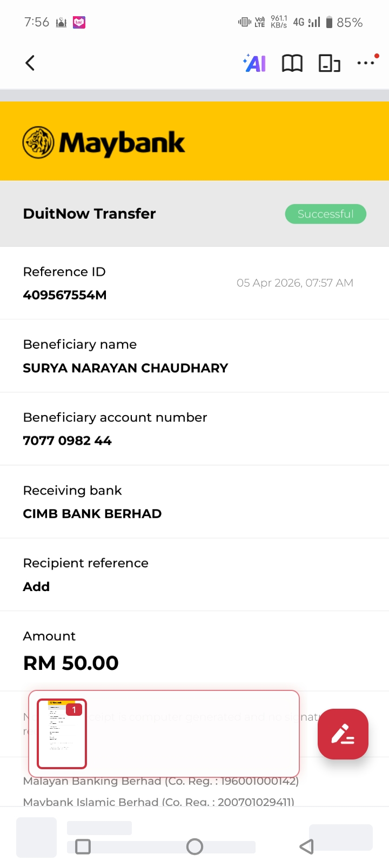This screenshot has height=868, width=389.
Task: Tap the Successful status badge
Action: tap(325, 214)
